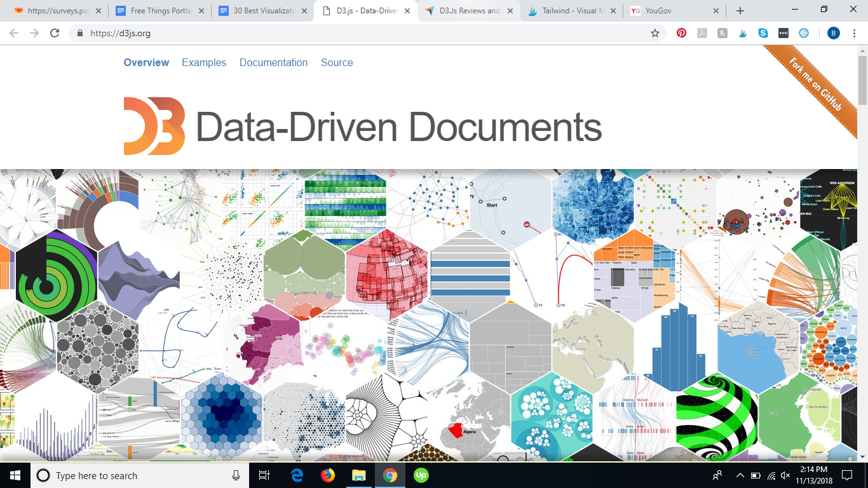Select the D3.js Data-Driven tab
Image resolution: width=868 pixels, height=488 pixels.
click(365, 11)
